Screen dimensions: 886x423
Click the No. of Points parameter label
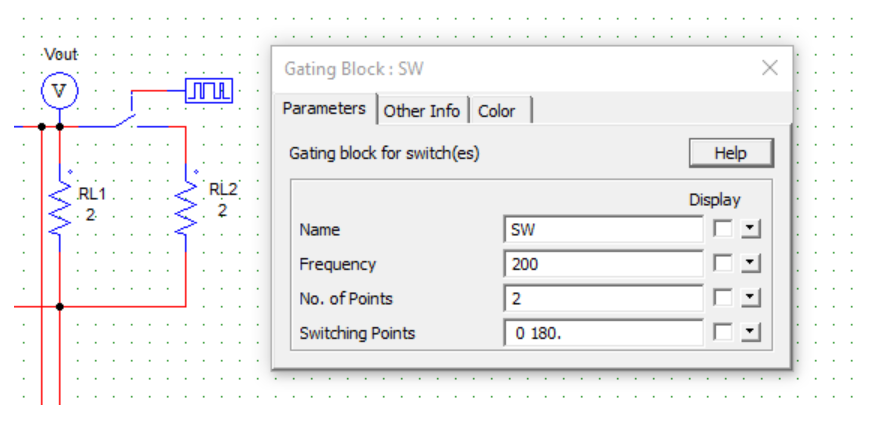coord(346,298)
